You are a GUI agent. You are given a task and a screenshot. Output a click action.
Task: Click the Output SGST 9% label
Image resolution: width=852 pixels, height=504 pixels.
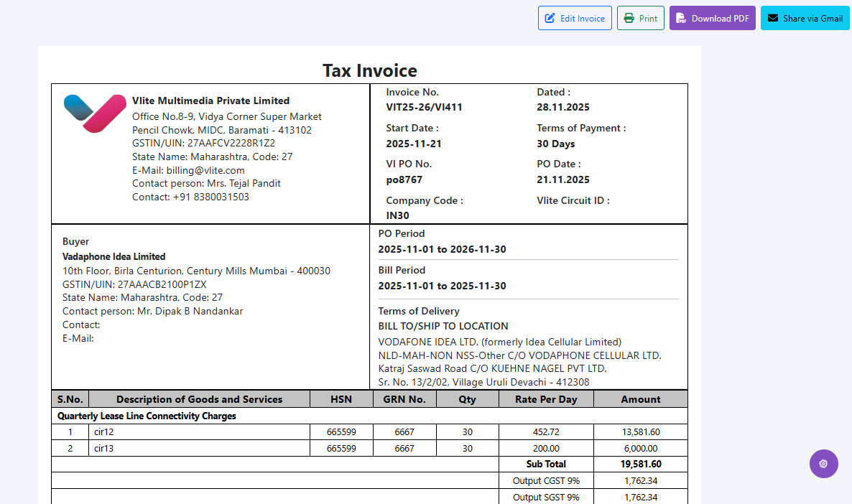click(546, 497)
